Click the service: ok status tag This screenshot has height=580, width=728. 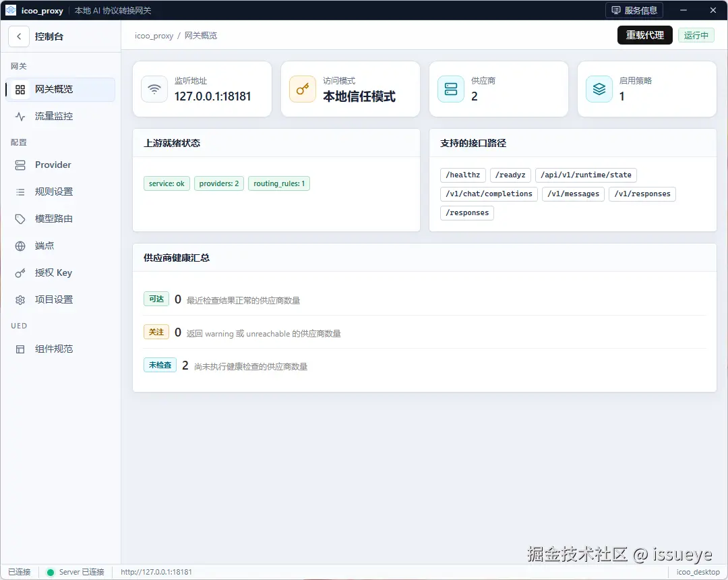point(166,184)
